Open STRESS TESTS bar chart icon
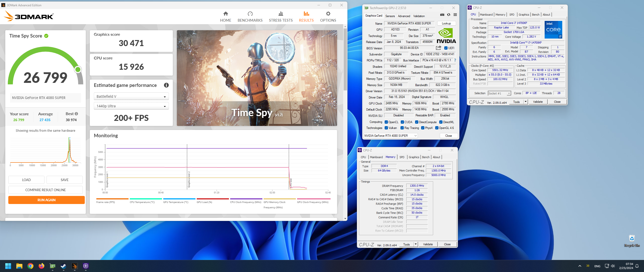Screen dimensions: 644x272 coord(281,14)
